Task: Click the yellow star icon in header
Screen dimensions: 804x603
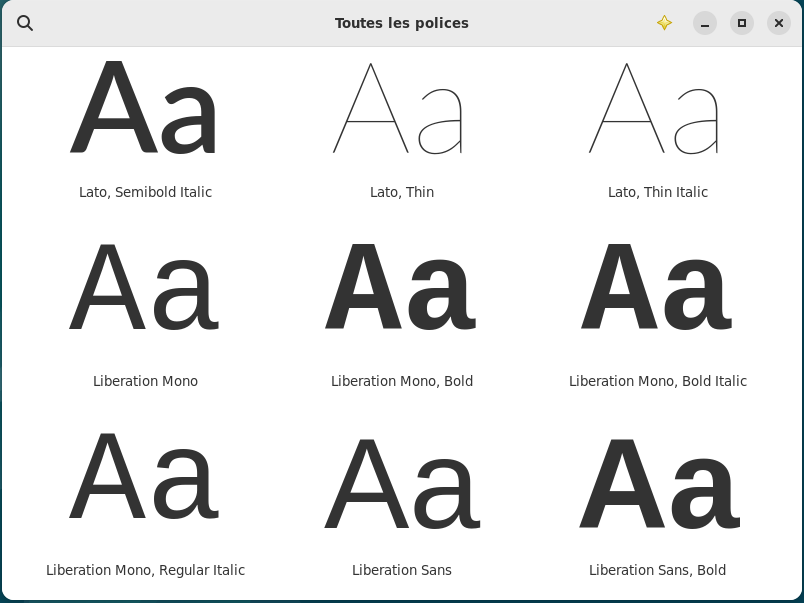Action: coord(664,23)
